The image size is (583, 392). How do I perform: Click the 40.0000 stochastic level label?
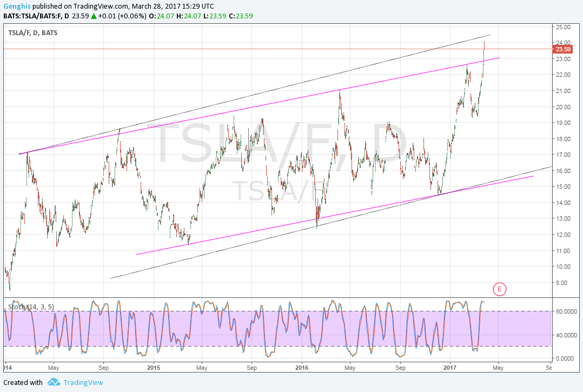point(566,335)
